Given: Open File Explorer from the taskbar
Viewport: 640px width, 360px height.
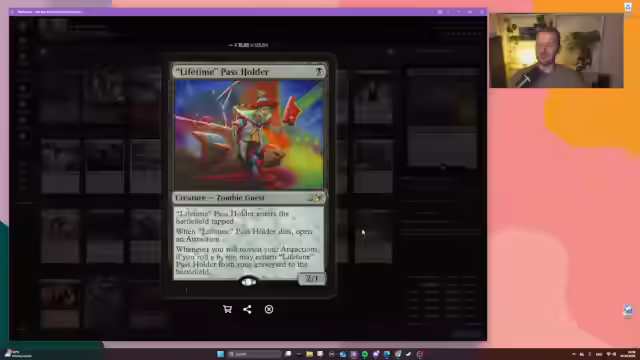Looking at the screenshot, I should click(309, 354).
